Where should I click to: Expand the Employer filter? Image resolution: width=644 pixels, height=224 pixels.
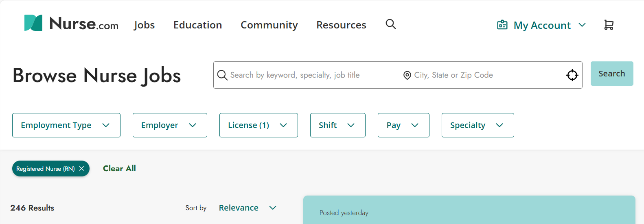[170, 125]
